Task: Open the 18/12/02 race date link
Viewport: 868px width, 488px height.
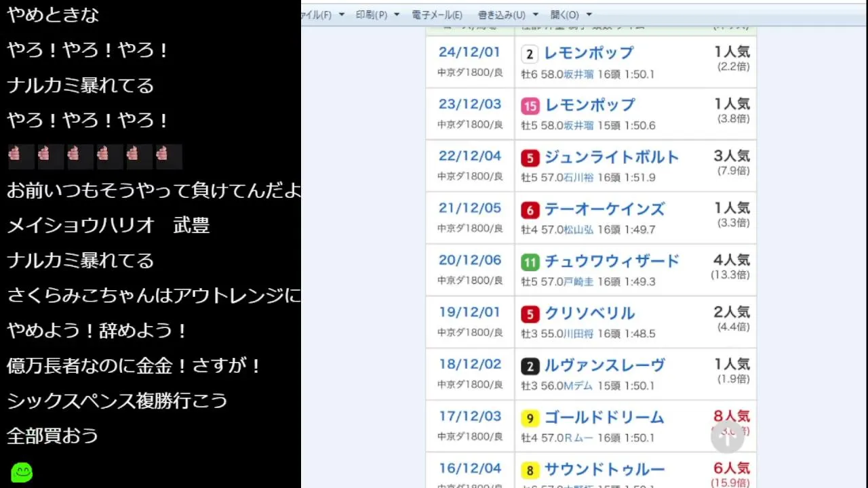Action: [x=469, y=365]
